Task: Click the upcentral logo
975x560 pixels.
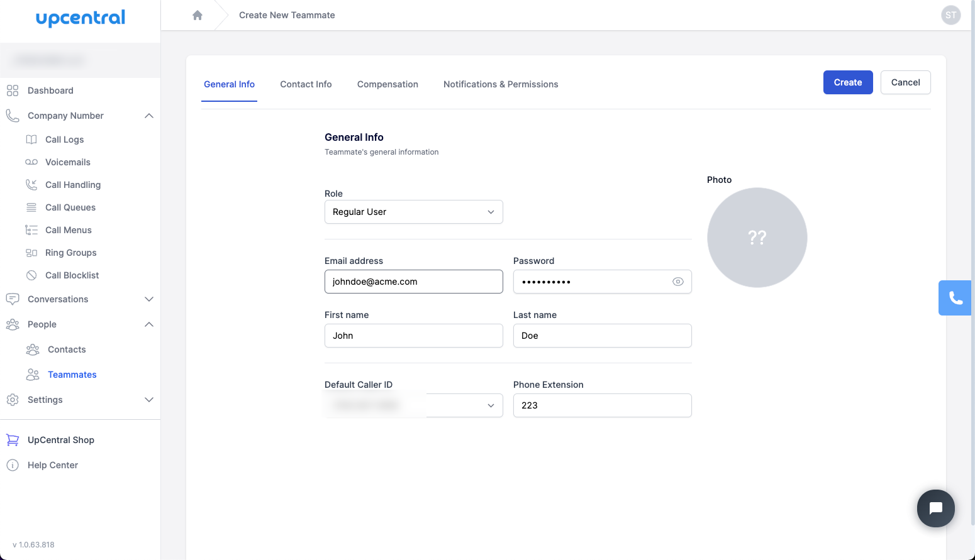Action: tap(81, 18)
